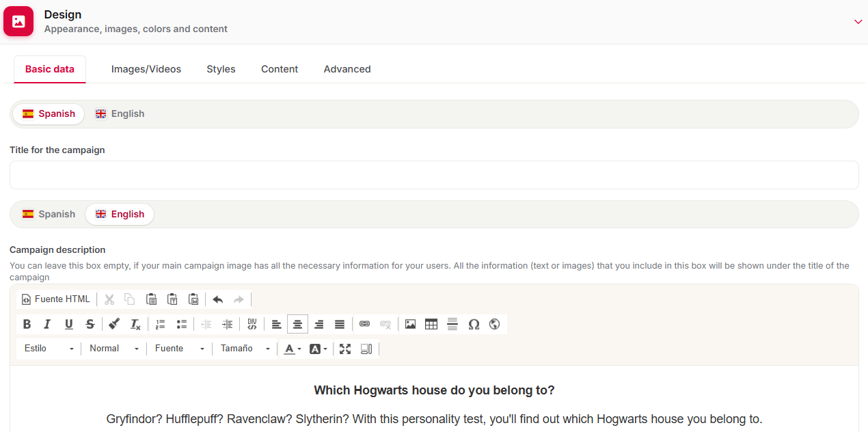
Task: Click the paragraph starting 'Gryfindor? Hufflepuff?'
Action: click(434, 419)
